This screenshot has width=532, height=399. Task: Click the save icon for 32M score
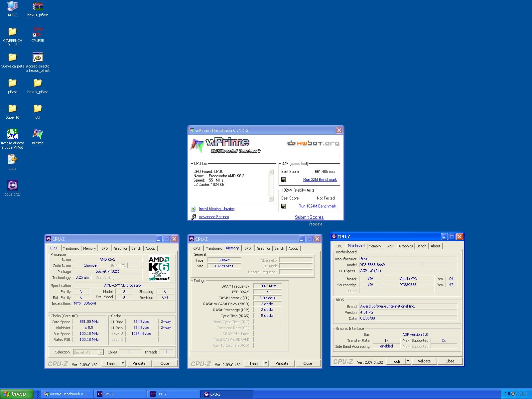pyautogui.click(x=284, y=180)
